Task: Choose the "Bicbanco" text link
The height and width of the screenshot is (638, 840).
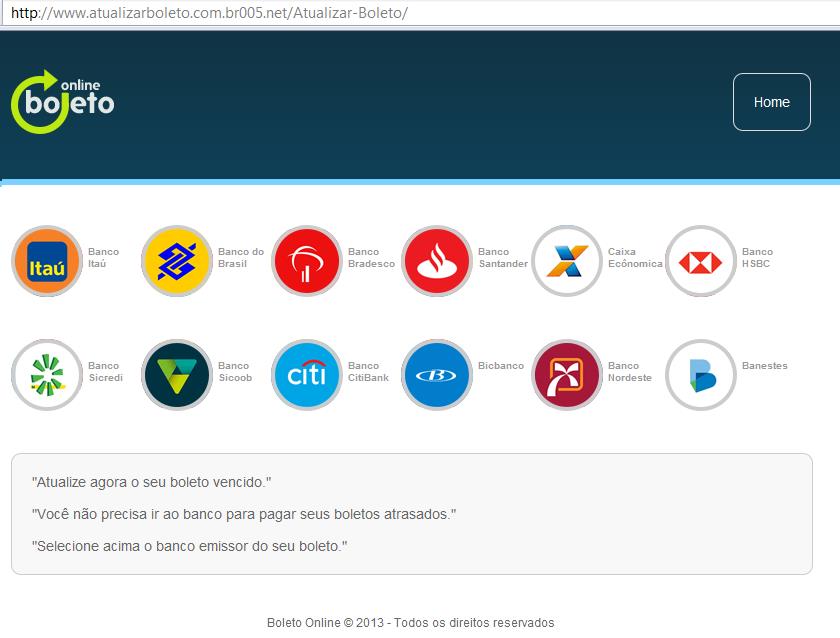Action: (501, 366)
